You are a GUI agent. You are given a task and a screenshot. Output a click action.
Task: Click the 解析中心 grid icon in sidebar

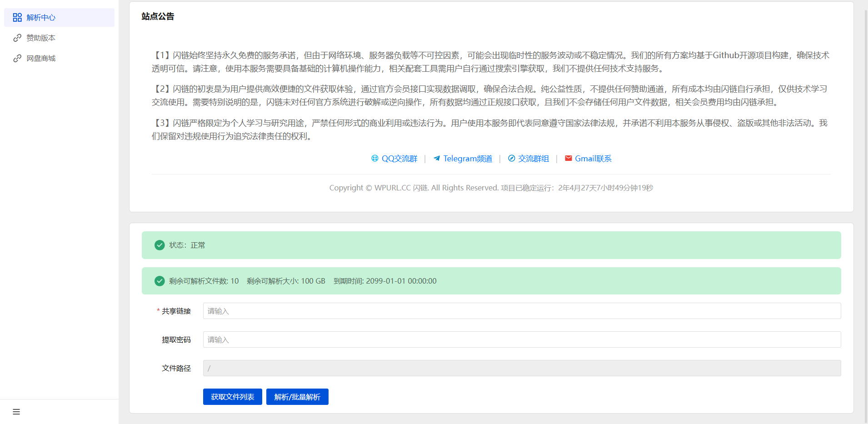17,17
